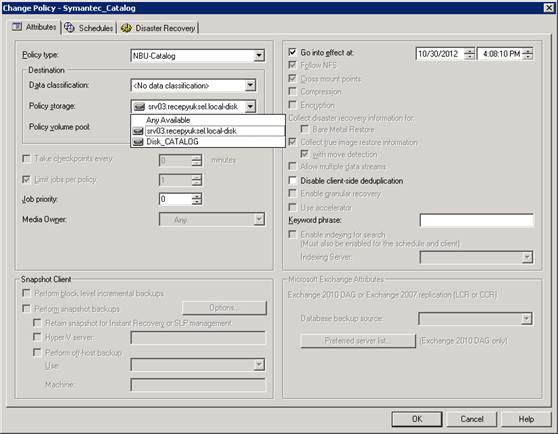Screen dimensions: 558x434
Task: Click disk icon beside srv03.recepyuksel.local-disk list entry
Action: [138, 131]
